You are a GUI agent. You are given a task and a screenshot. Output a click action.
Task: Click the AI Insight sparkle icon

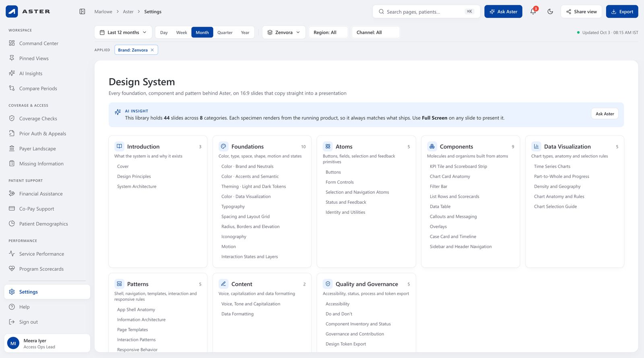point(118,112)
